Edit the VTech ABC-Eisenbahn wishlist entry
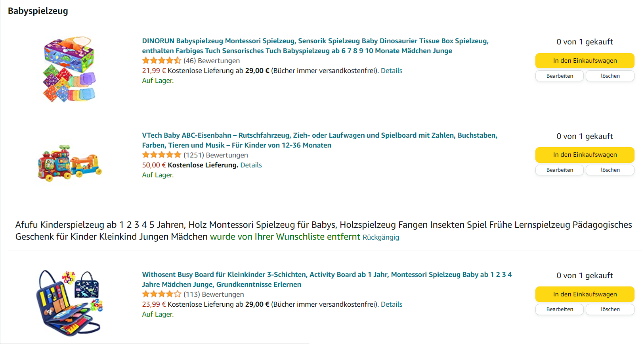644x344 pixels. (x=560, y=170)
